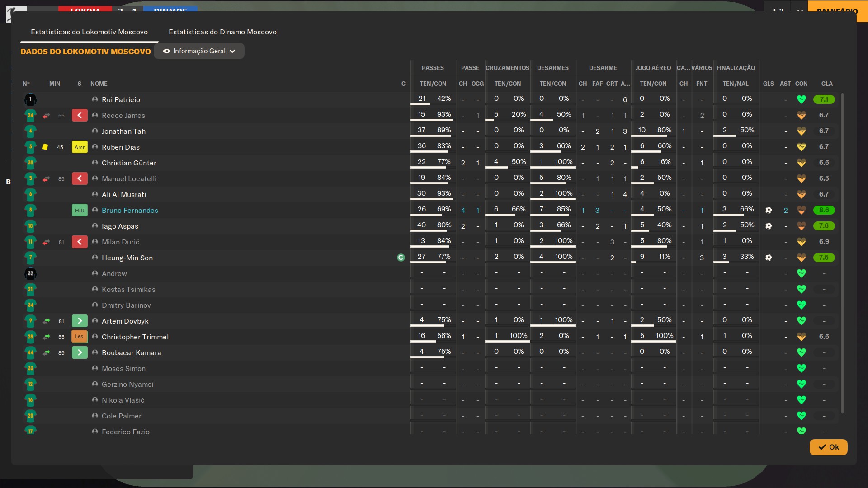Sort by PASSES TEN/CON column header
The image size is (868, 488).
[433, 84]
